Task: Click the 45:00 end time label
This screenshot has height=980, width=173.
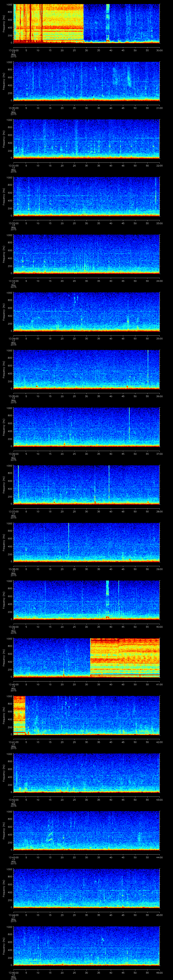Action: pos(159,915)
